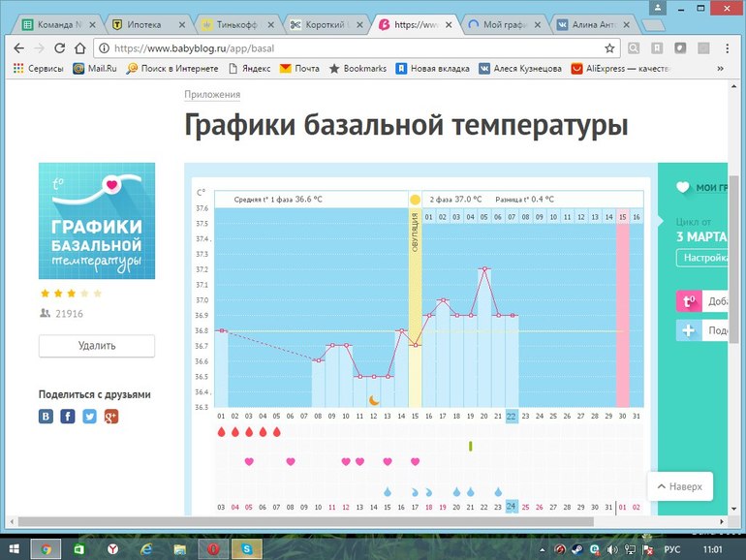Image resolution: width=746 pixels, height=560 pixels.
Task: Click the blue plus icon
Action: 689,330
